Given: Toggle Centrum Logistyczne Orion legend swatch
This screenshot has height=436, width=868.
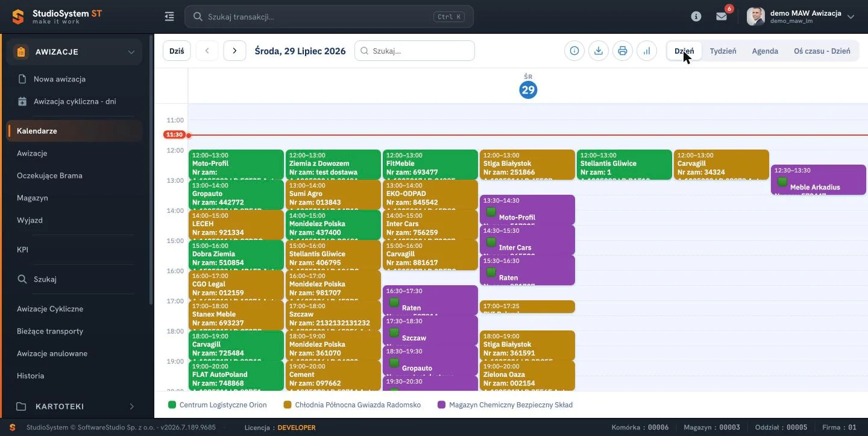Looking at the screenshot, I should coord(172,405).
